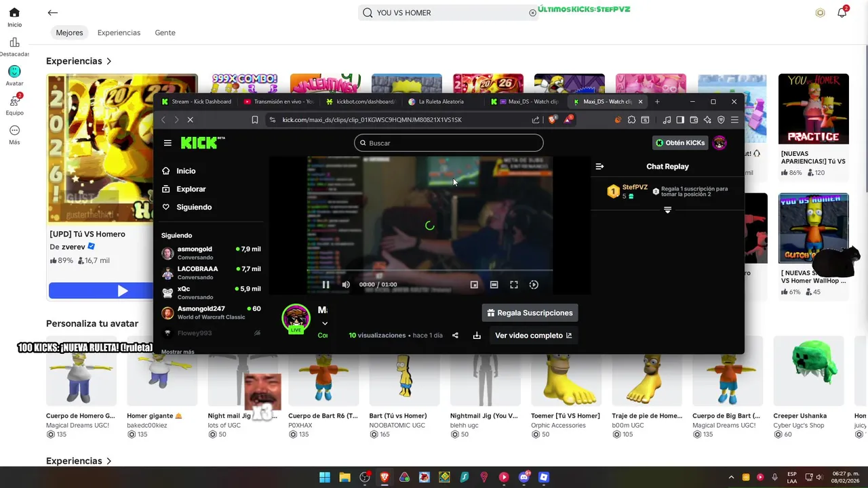Viewport: 868px width, 488px height.
Task: Collapse the Chat Replay panel
Action: 599,166
